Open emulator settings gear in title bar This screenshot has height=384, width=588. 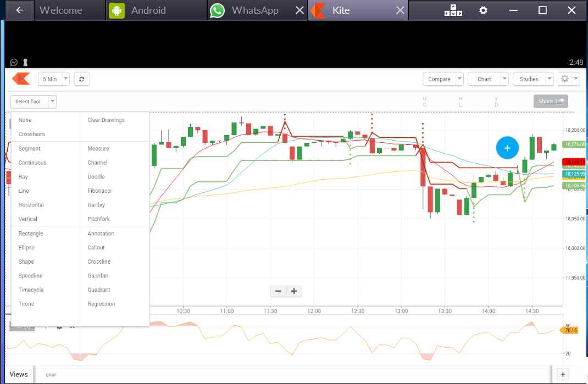[483, 10]
